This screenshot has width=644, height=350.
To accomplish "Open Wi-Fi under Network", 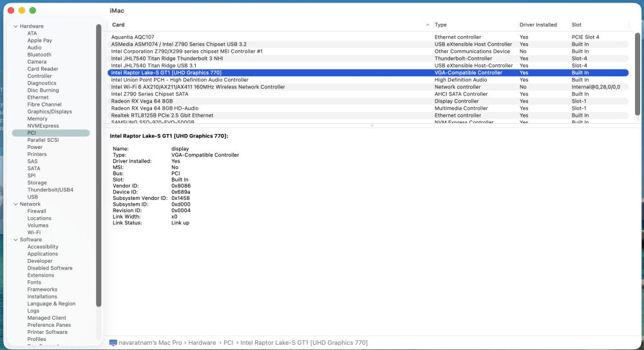I will pyautogui.click(x=33, y=233).
